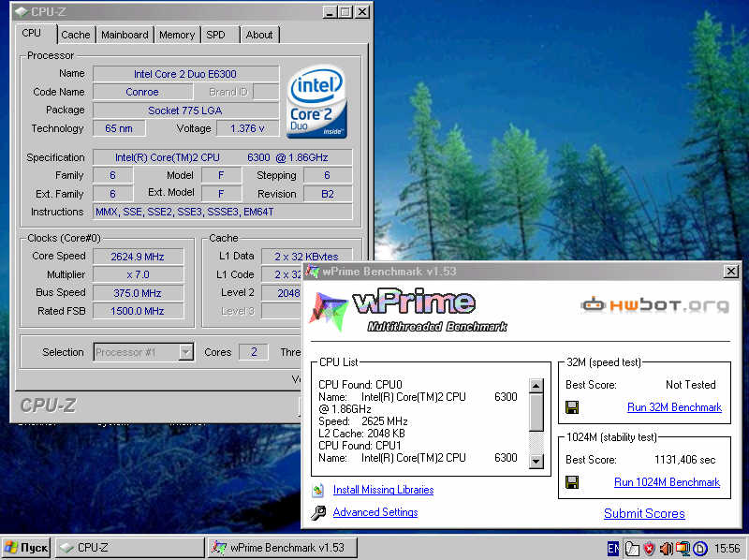Click the Multiplier value x 7.0
The height and width of the screenshot is (560, 749).
click(138, 274)
